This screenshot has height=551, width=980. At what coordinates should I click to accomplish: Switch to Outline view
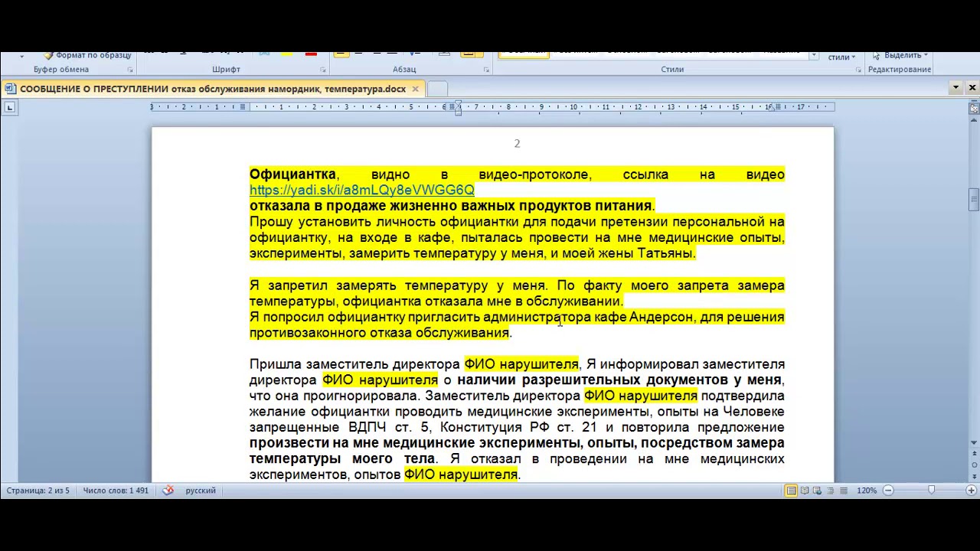pyautogui.click(x=830, y=491)
